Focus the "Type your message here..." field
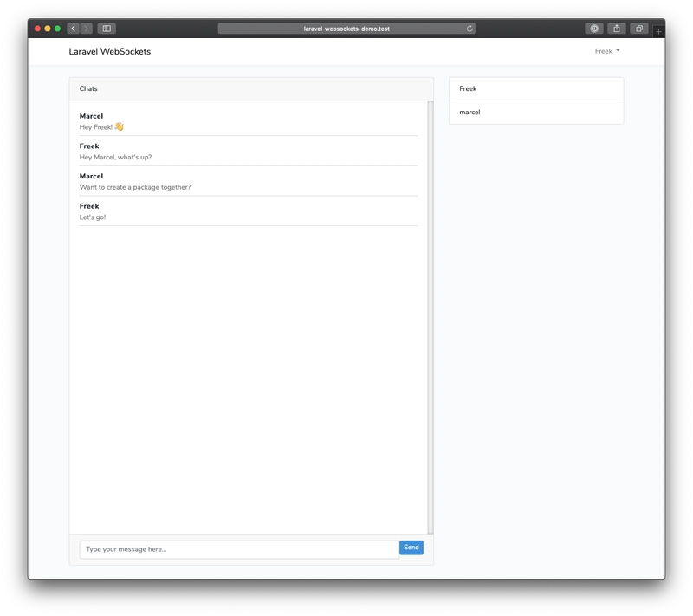 [239, 549]
